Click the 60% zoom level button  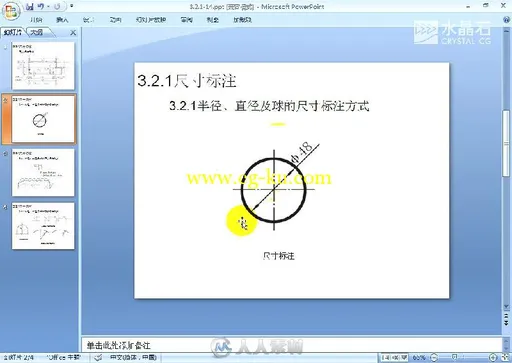click(x=419, y=358)
